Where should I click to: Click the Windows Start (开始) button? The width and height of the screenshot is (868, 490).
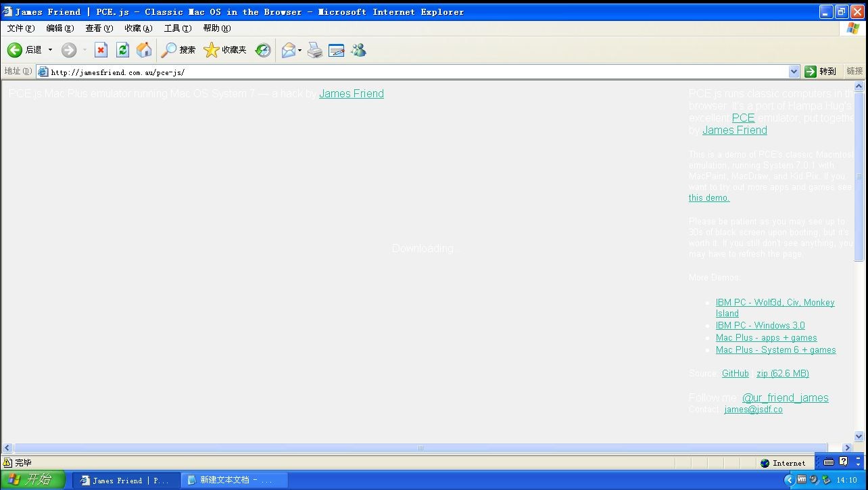[x=32, y=480]
